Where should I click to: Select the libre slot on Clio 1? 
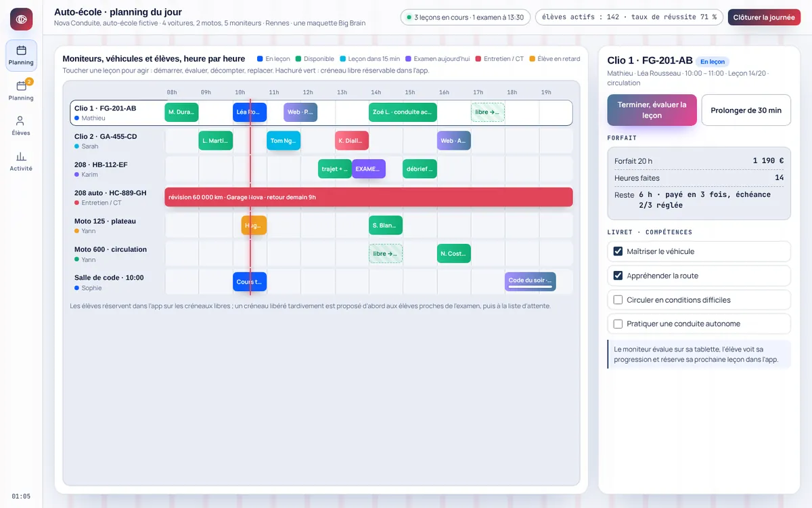488,112
